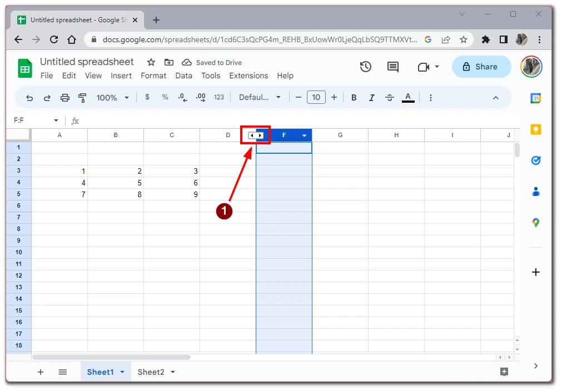
Task: Open Sheet1 tab dropdown arrow
Action: tap(122, 372)
